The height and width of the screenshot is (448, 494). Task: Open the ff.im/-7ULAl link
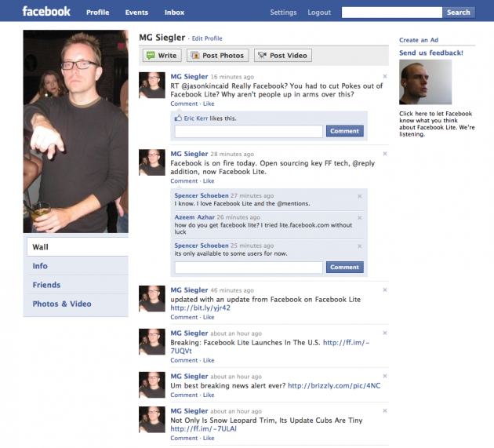pyautogui.click(x=204, y=429)
